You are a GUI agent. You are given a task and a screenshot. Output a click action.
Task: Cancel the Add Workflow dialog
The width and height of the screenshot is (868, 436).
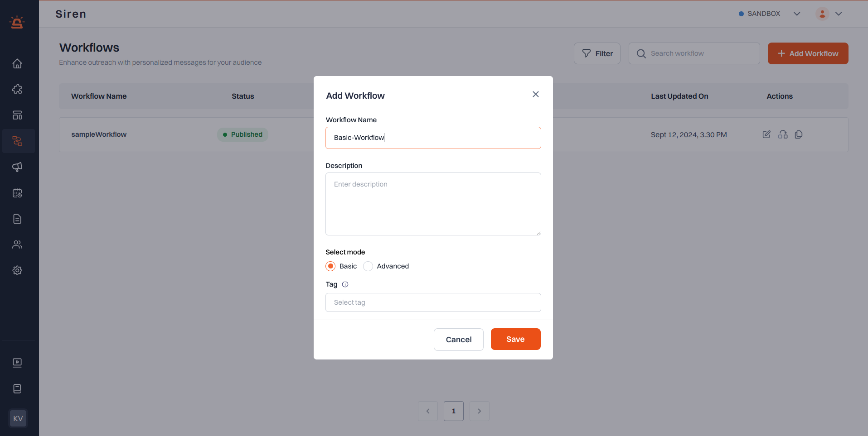(x=458, y=339)
